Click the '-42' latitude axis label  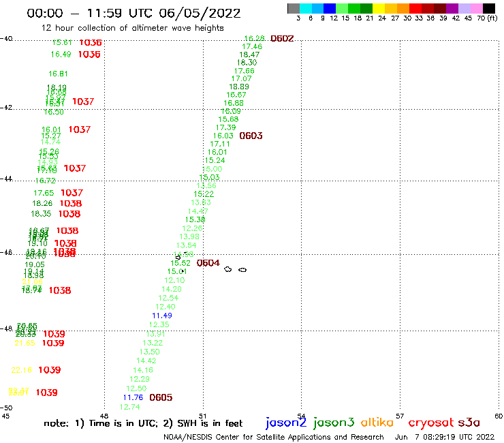(x=6, y=108)
